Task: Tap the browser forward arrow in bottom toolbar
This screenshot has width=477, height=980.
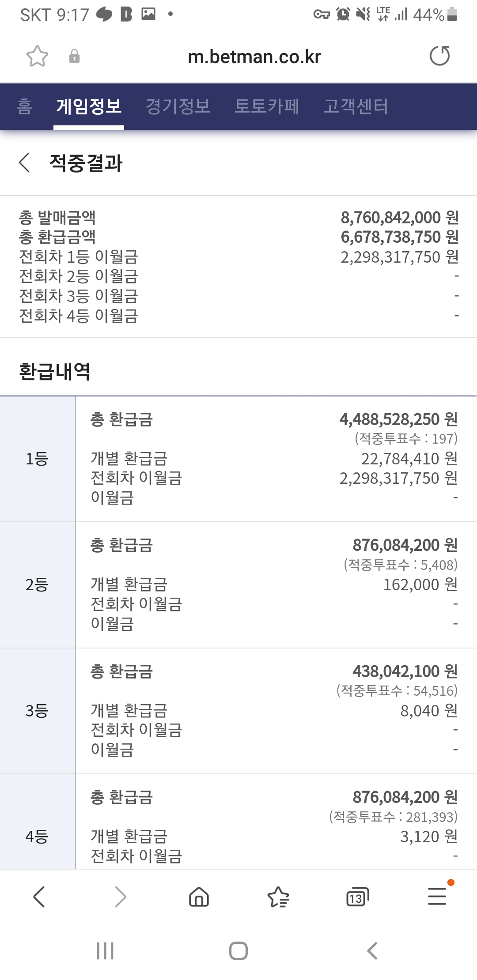Action: (x=120, y=897)
